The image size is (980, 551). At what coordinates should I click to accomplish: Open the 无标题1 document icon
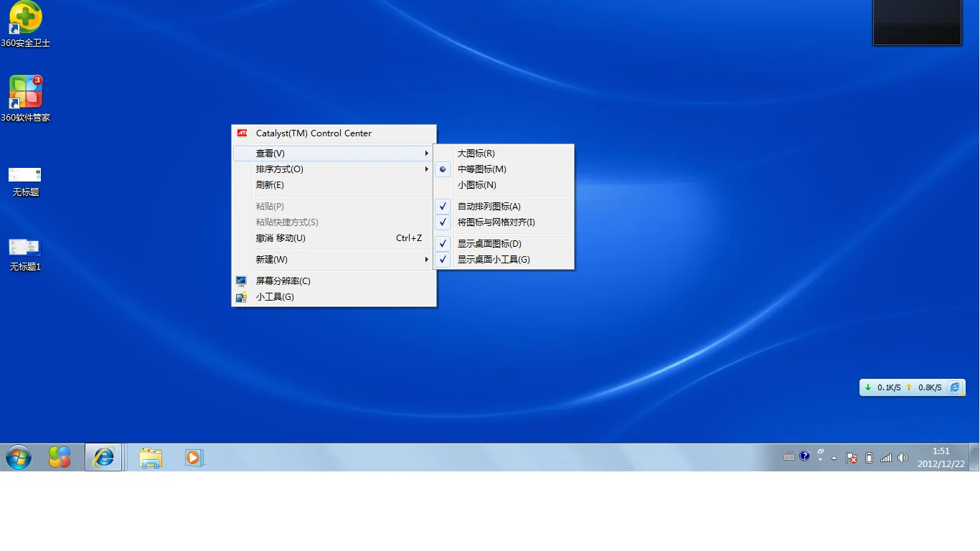pos(25,248)
